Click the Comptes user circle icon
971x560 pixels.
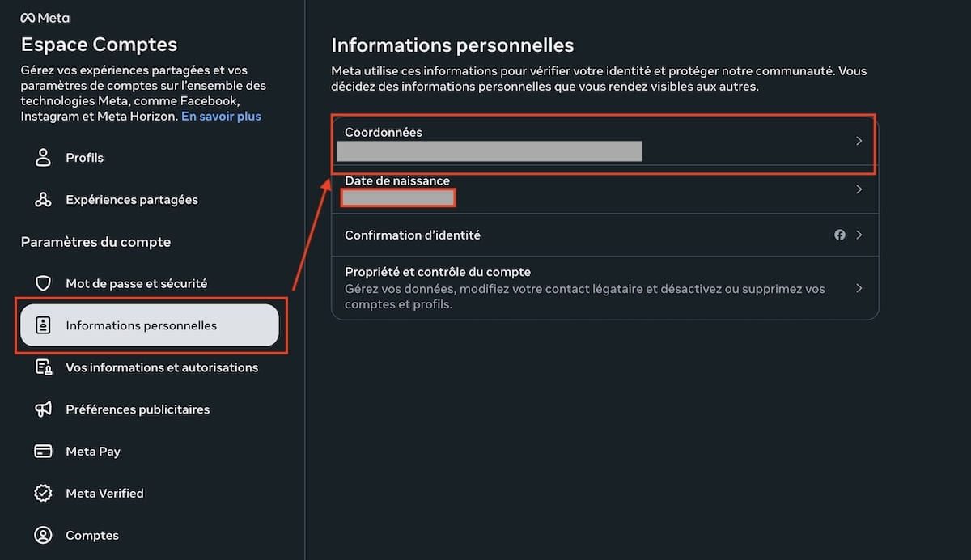coord(43,536)
